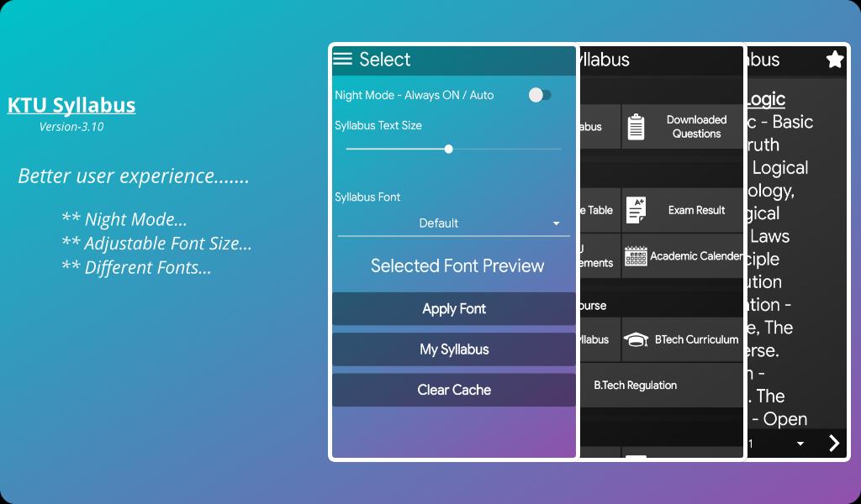
Task: Click the Night Mode - Always ON / Auto label
Action: tap(414, 96)
